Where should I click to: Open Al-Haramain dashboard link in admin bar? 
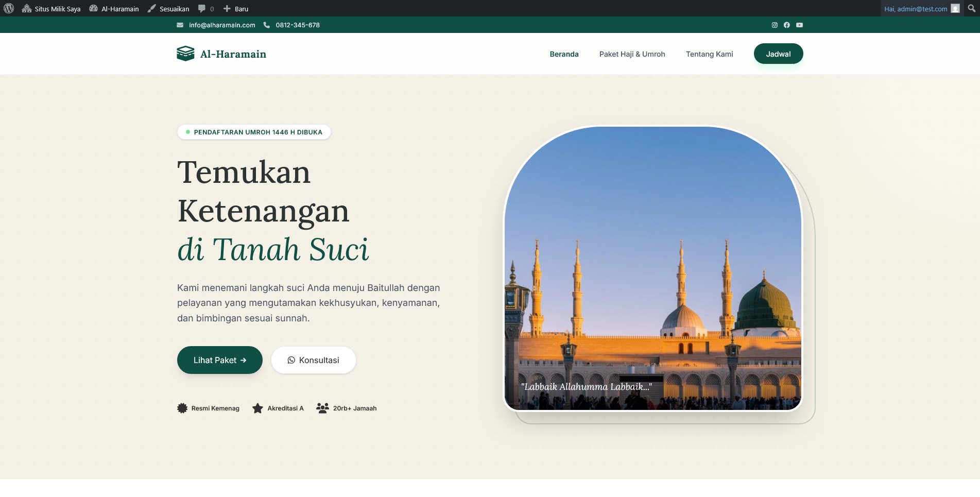114,9
